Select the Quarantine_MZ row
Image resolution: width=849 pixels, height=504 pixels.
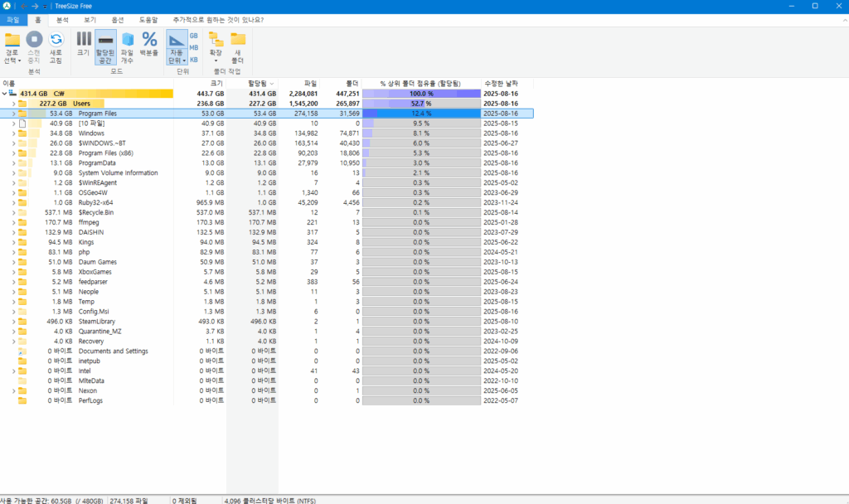coord(267,332)
